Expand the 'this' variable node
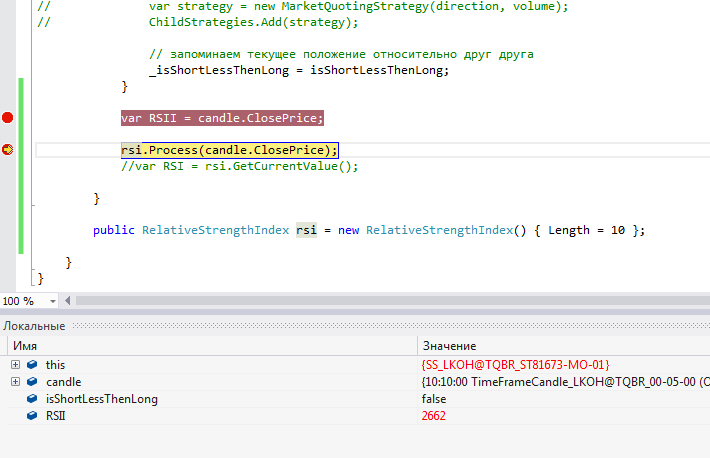The width and height of the screenshot is (710, 458). click(x=15, y=365)
